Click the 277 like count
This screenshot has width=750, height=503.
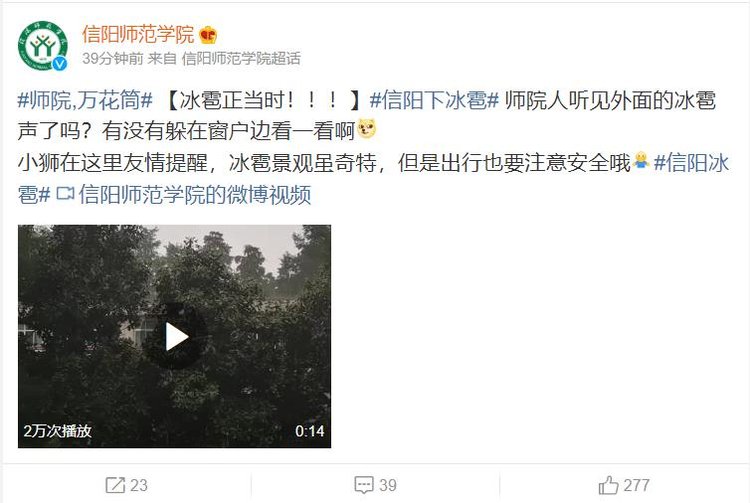[x=636, y=485]
